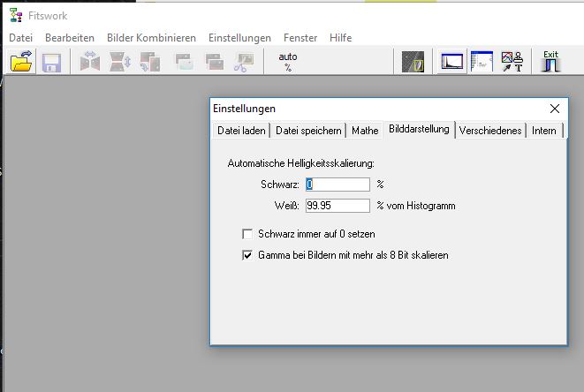The height and width of the screenshot is (392, 584).
Task: Open the Datei menu
Action: (x=20, y=38)
